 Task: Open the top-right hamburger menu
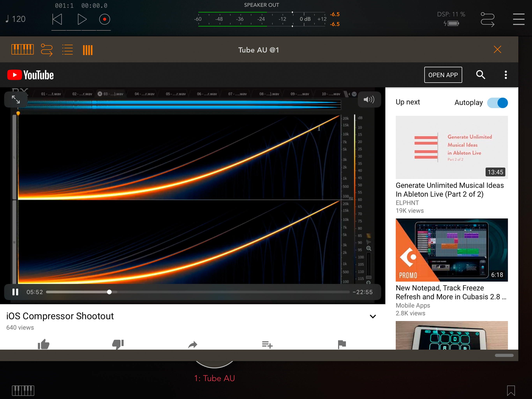click(x=518, y=19)
